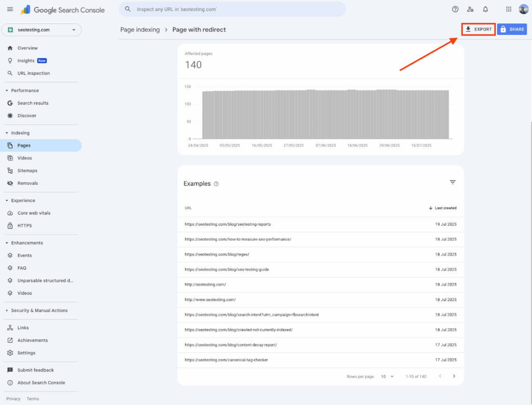Click the Share button
This screenshot has width=532, height=405.
coord(512,29)
